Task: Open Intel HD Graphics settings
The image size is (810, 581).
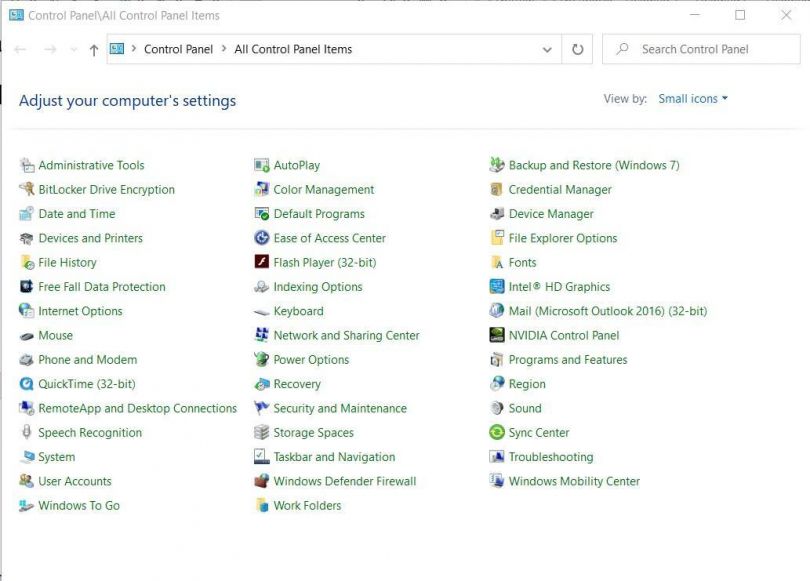Action: tap(556, 287)
